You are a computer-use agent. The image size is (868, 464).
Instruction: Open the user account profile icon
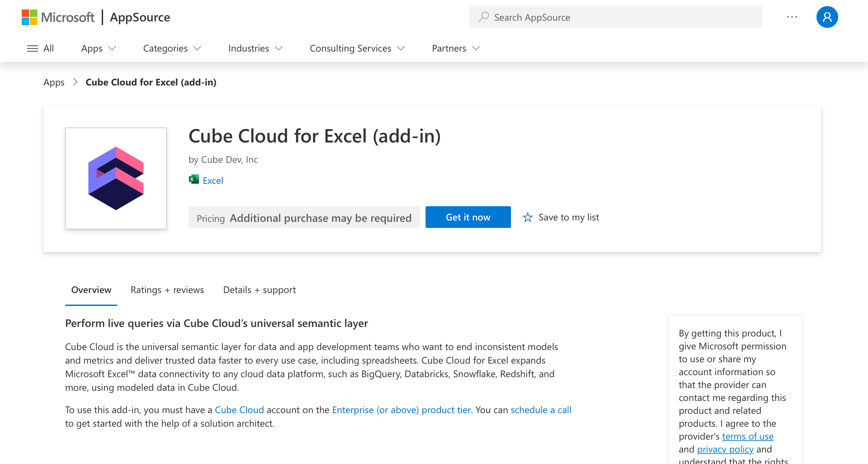tap(827, 17)
